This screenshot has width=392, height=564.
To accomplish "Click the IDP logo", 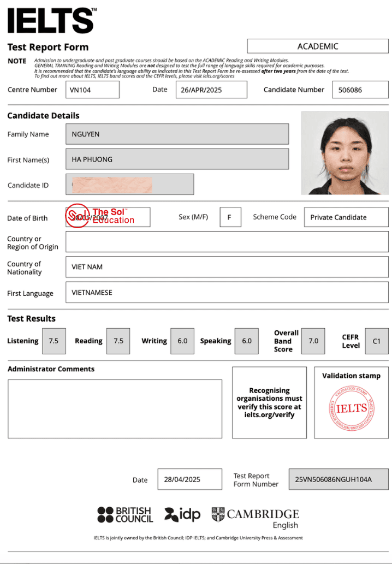I will 182,514.
